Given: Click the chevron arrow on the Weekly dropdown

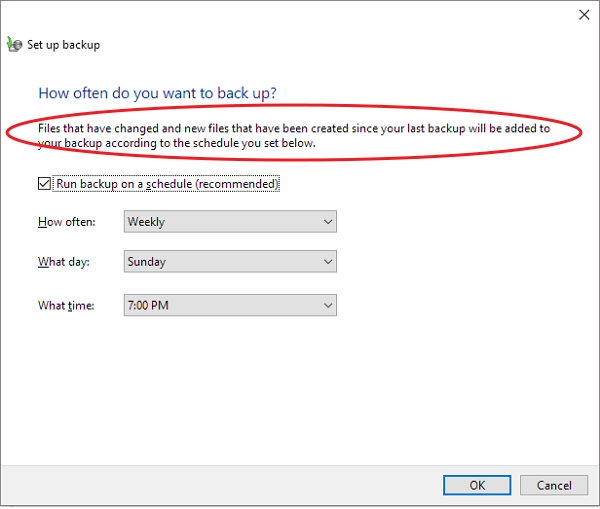Looking at the screenshot, I should pos(327,222).
